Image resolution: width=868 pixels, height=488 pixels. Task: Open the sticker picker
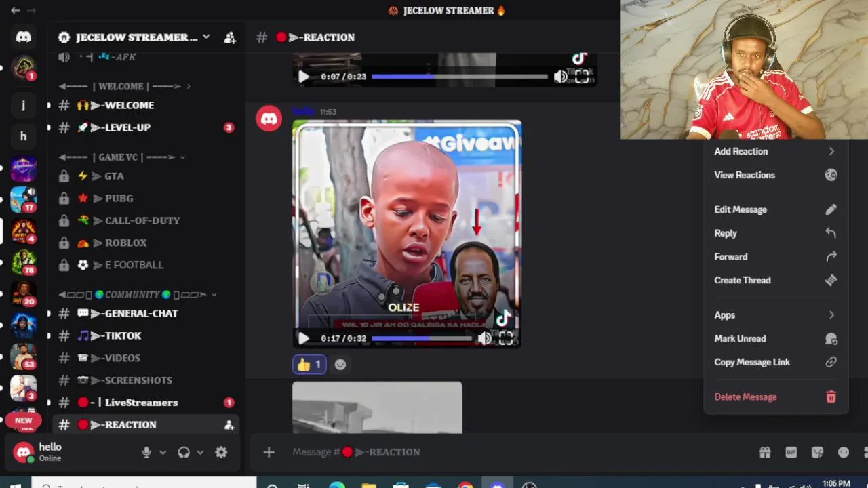(817, 452)
